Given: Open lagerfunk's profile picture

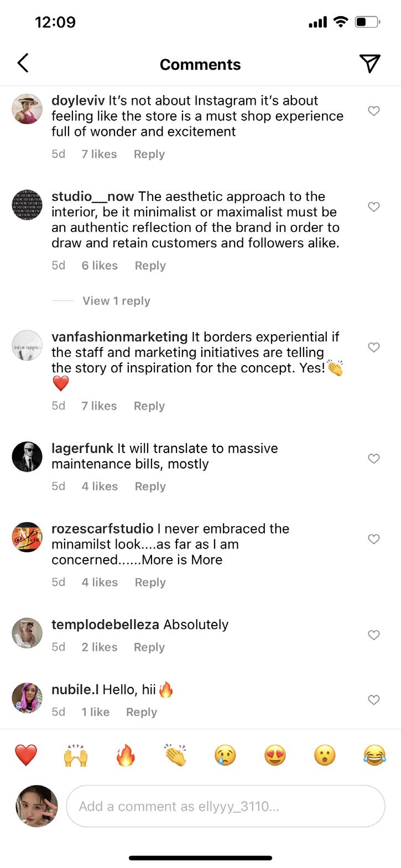Looking at the screenshot, I should coord(27,457).
